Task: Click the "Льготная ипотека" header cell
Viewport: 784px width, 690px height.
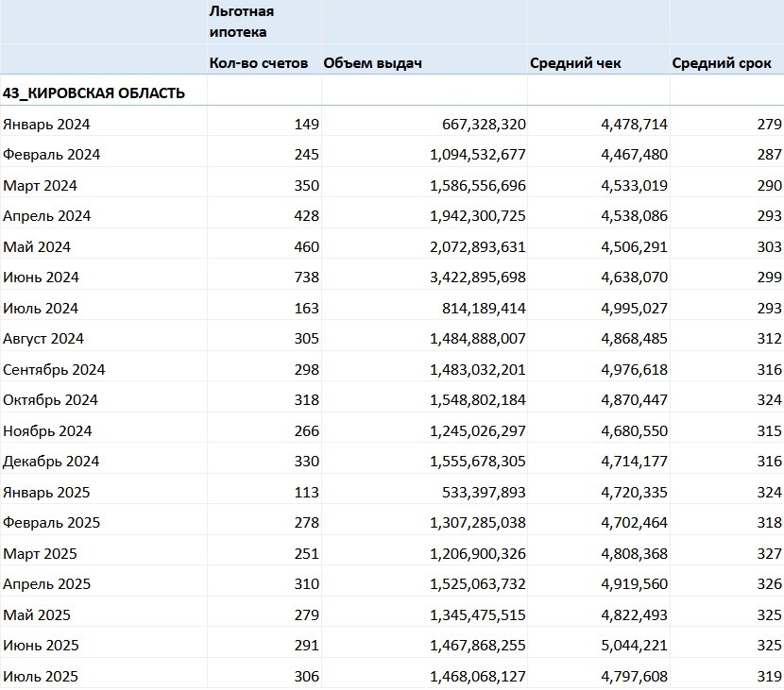Action: [242, 22]
